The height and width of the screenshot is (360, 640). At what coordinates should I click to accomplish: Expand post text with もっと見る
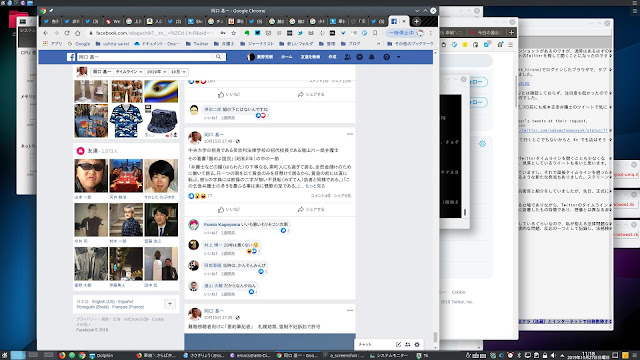(315, 186)
